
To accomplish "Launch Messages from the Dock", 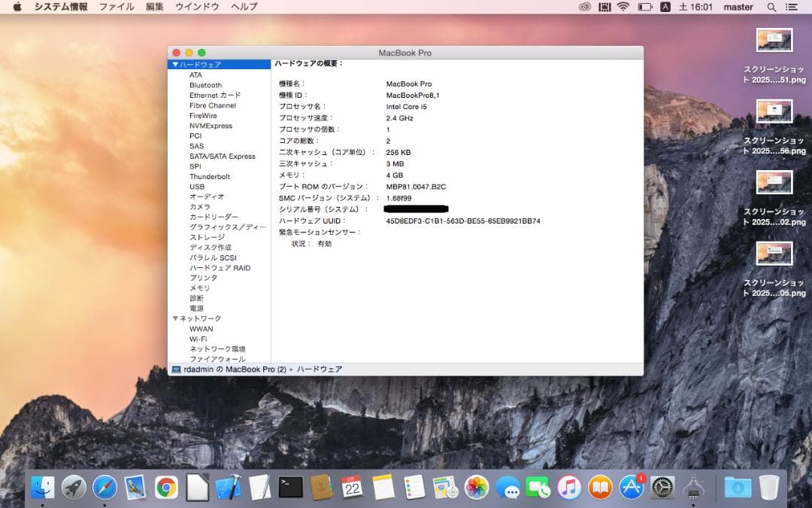I will 510,488.
